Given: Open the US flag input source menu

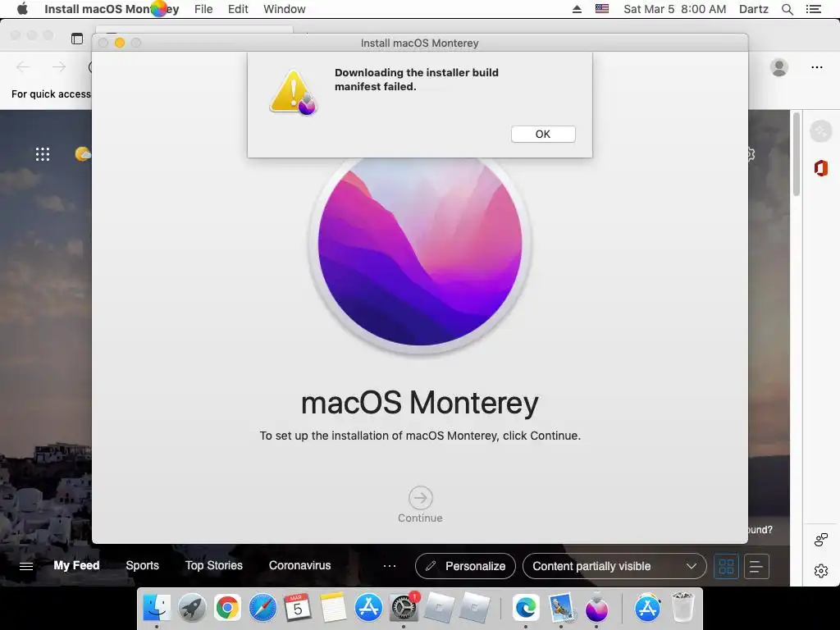Looking at the screenshot, I should [602, 9].
